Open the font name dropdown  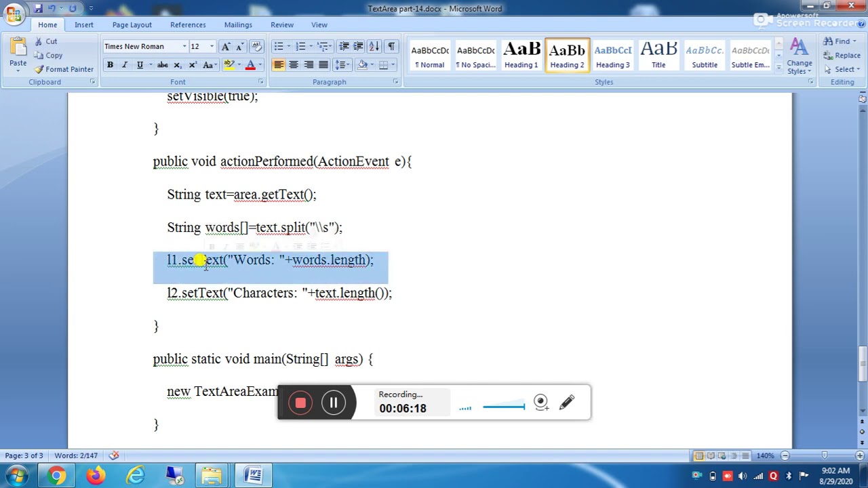click(184, 47)
